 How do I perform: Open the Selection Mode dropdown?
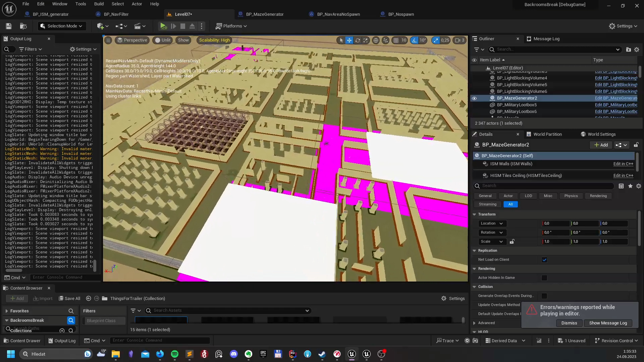pyautogui.click(x=62, y=26)
